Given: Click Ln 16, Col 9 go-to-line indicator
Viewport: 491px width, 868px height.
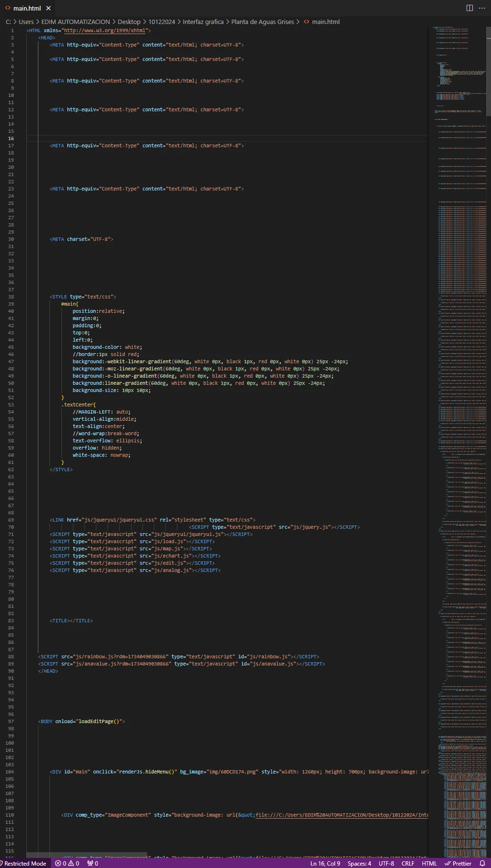Looking at the screenshot, I should [325, 863].
